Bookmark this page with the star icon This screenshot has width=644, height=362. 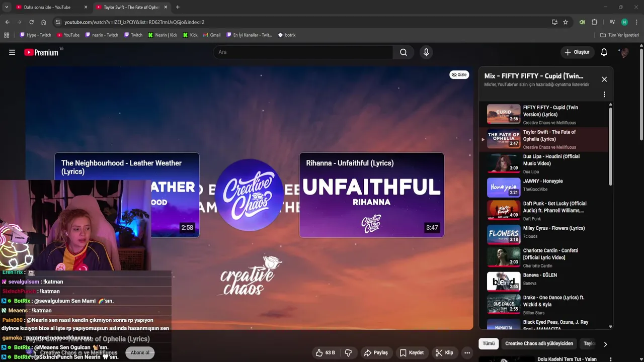[x=566, y=22]
